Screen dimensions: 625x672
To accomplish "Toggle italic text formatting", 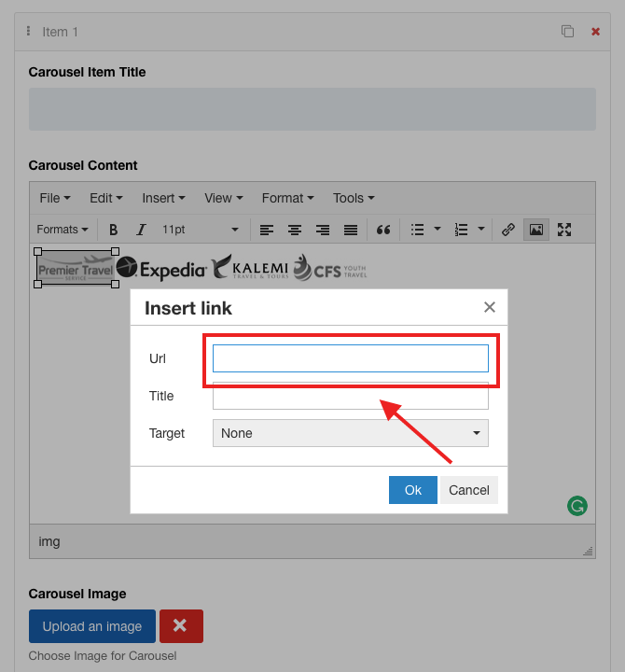I will (x=141, y=230).
